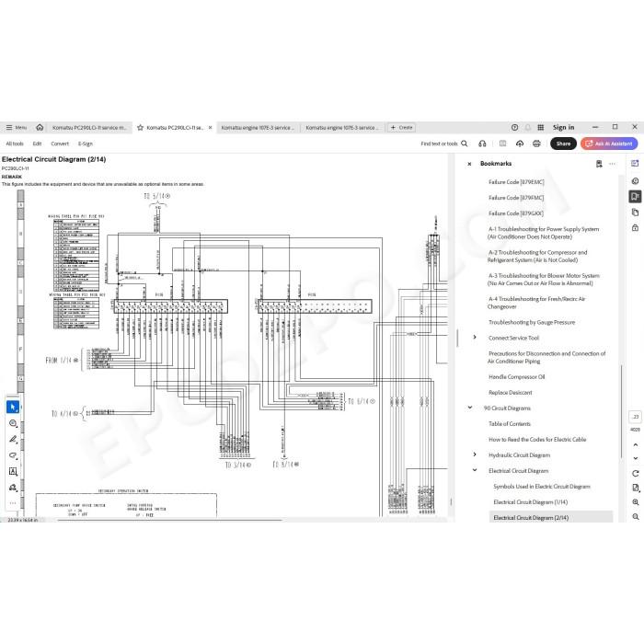This screenshot has height=644, width=644.
Task: Open A-1 Troubleshooting for Power Supply System
Action: [543, 233]
